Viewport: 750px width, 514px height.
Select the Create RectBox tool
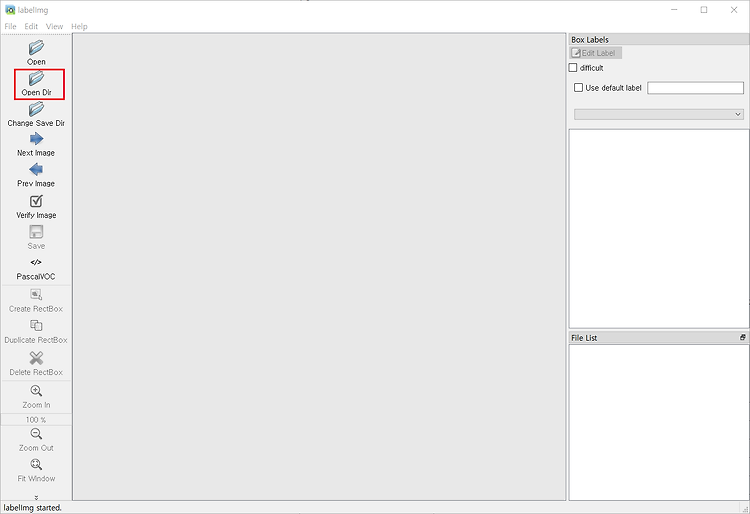[x=36, y=301]
